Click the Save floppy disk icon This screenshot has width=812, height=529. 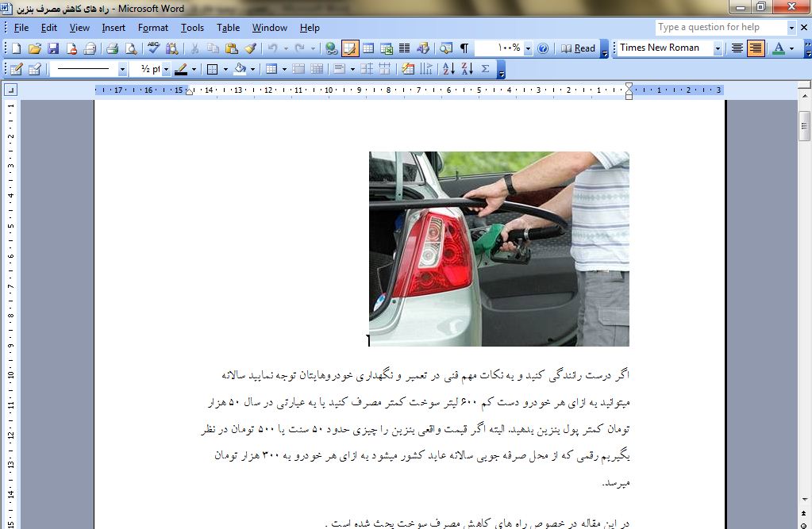[x=52, y=48]
